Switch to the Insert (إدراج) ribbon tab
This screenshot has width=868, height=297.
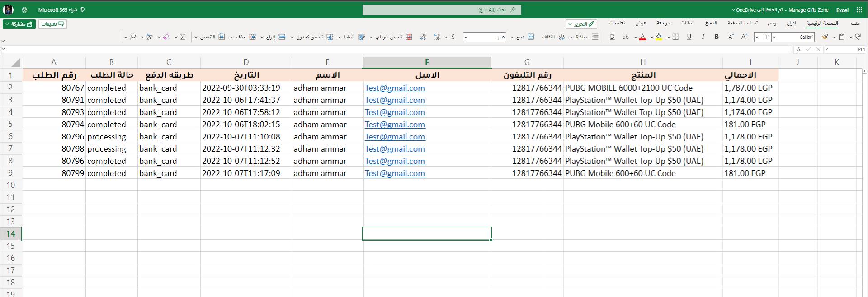point(791,23)
